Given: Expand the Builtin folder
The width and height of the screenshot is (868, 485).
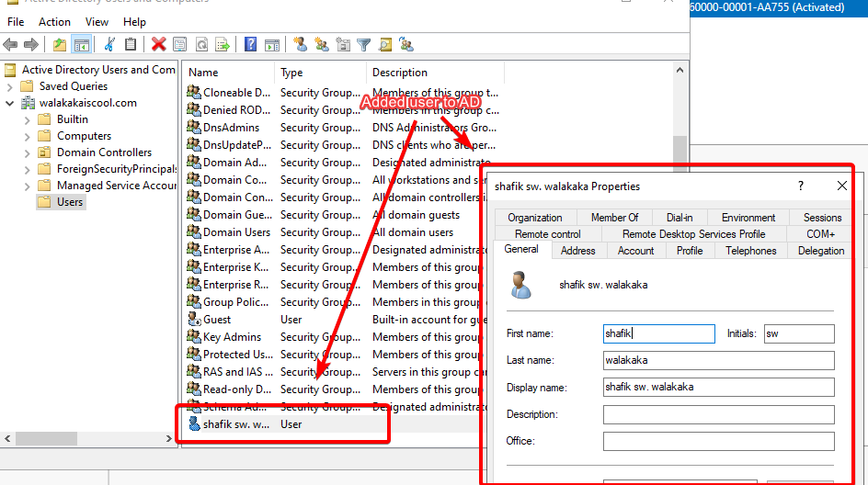Looking at the screenshot, I should (28, 120).
